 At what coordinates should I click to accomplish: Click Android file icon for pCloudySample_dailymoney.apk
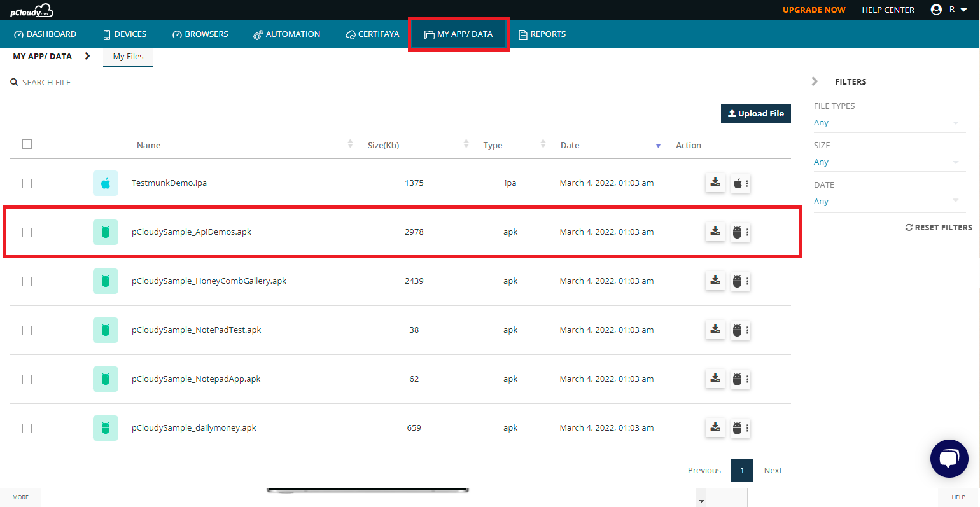pos(106,428)
